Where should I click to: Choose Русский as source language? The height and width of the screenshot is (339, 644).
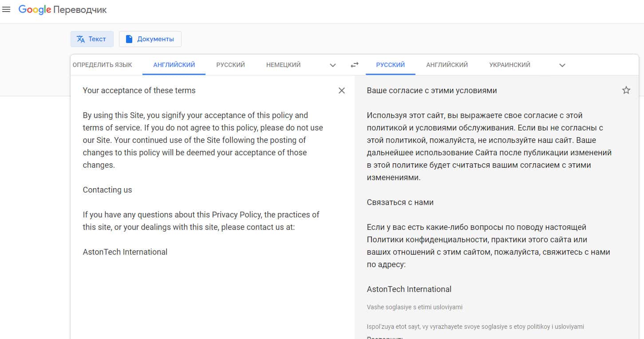[x=230, y=65]
